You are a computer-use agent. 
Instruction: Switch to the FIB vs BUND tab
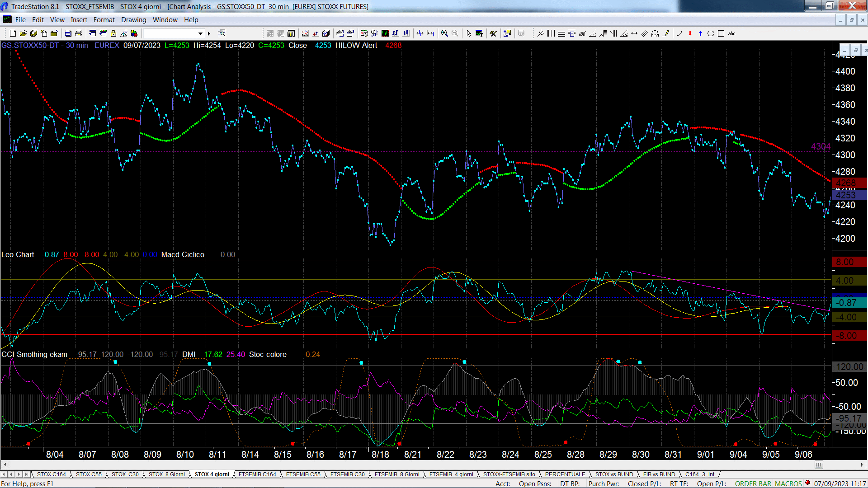659,474
